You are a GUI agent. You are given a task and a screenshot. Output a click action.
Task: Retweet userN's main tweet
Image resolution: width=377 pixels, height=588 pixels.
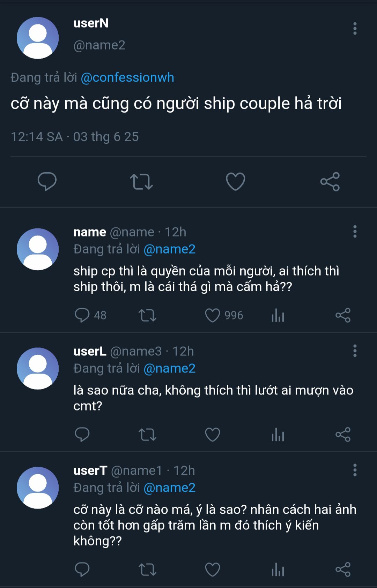(141, 181)
